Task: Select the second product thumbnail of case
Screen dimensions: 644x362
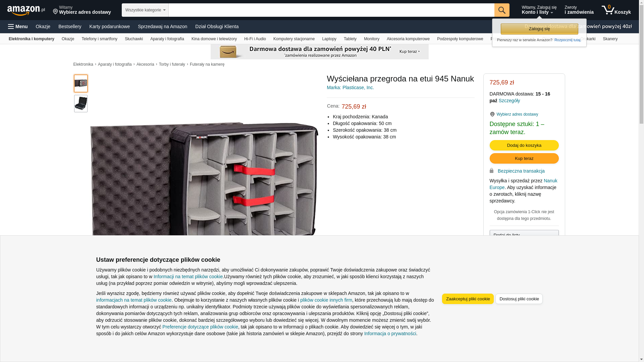Action: pyautogui.click(x=81, y=104)
